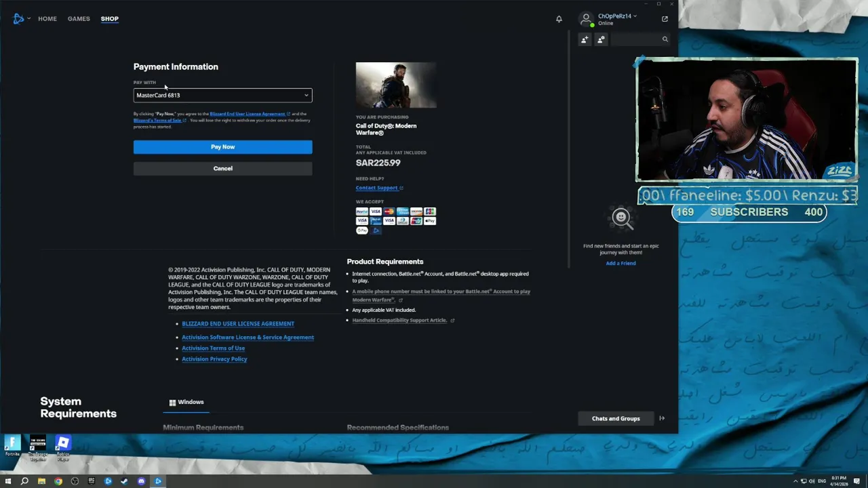Screen dimensions: 868x488
Task: Open BLIZZARD END USER LICENSE AGREEMENT list link
Action: [x=238, y=323]
